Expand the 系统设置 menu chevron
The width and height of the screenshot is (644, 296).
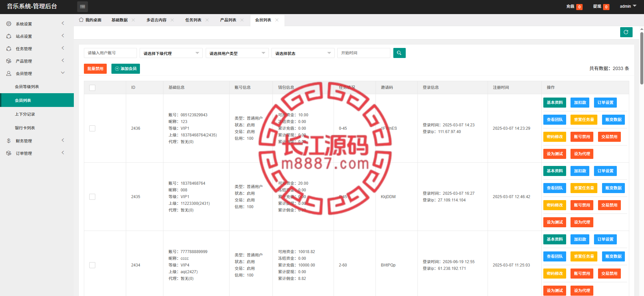pos(63,23)
